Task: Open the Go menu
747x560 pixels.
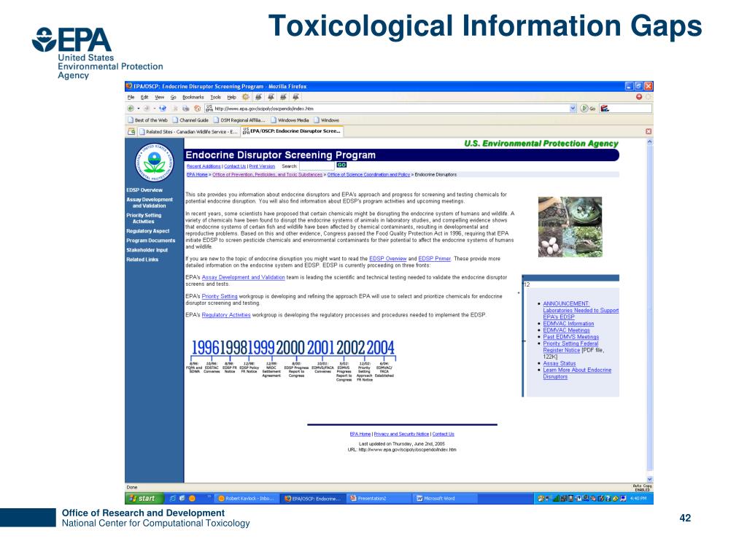Action: [x=174, y=97]
